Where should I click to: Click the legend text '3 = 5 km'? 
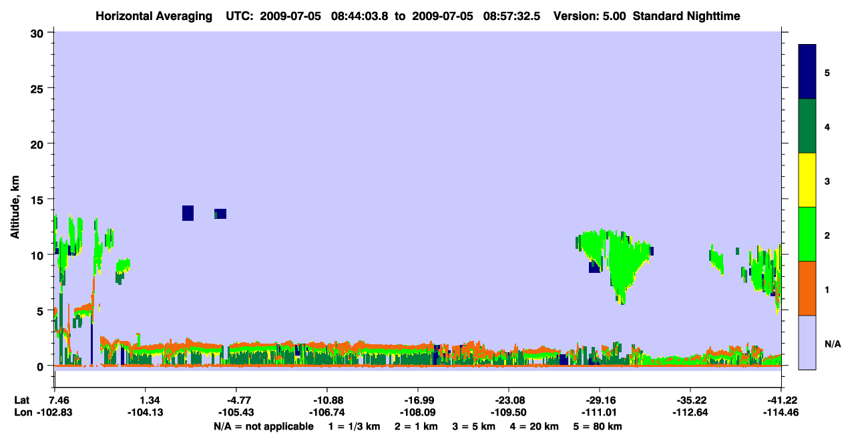coord(473,426)
